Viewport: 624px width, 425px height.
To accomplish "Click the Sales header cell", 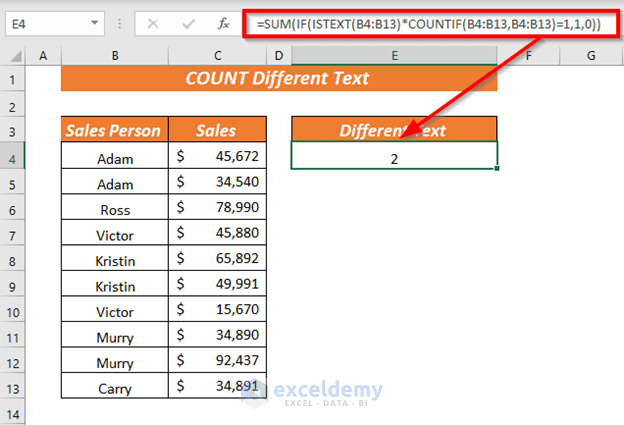I will click(216, 130).
